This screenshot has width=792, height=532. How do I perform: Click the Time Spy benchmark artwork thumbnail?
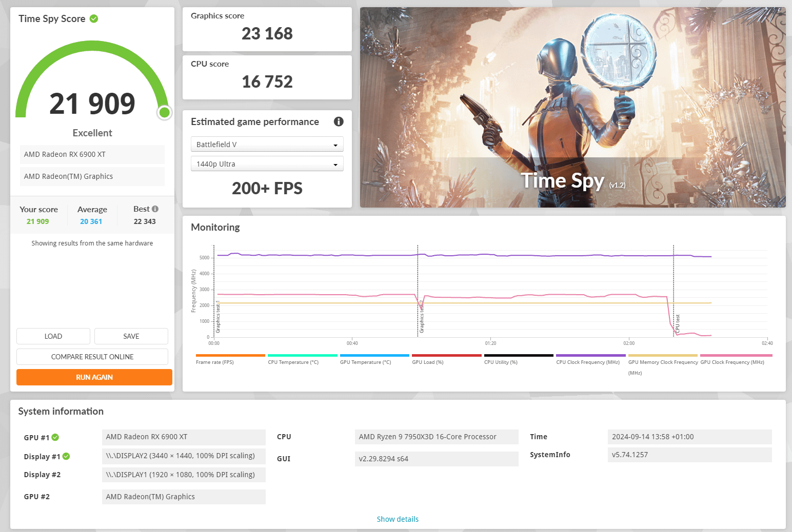(573, 107)
